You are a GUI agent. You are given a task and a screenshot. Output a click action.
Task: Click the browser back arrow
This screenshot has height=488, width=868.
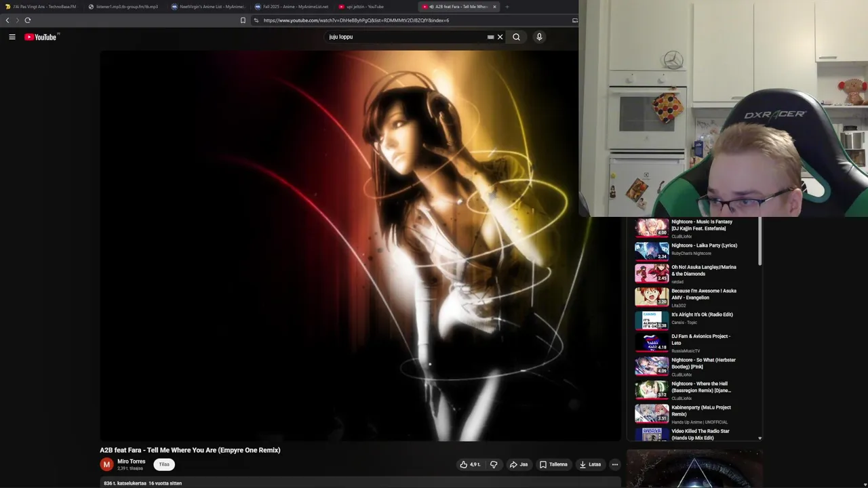[x=7, y=20]
